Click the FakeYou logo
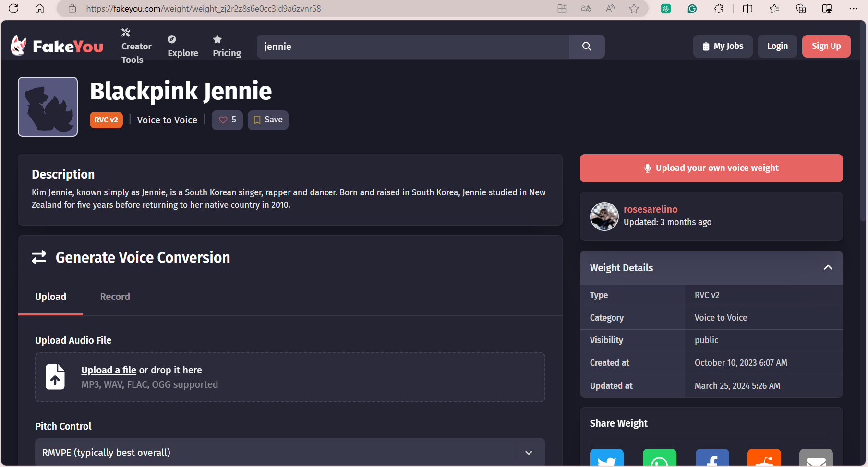The image size is (868, 467). [57, 46]
